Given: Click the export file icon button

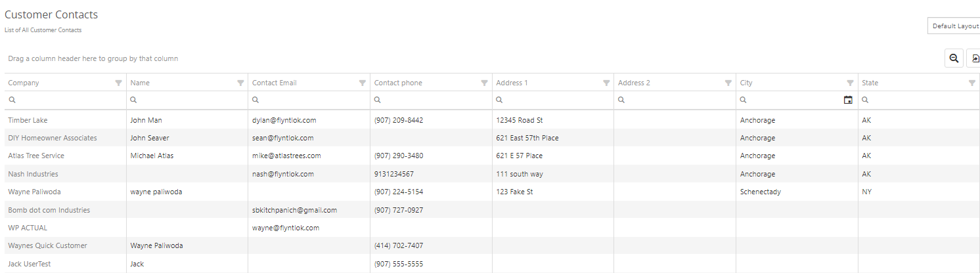Looking at the screenshot, I should [974, 58].
